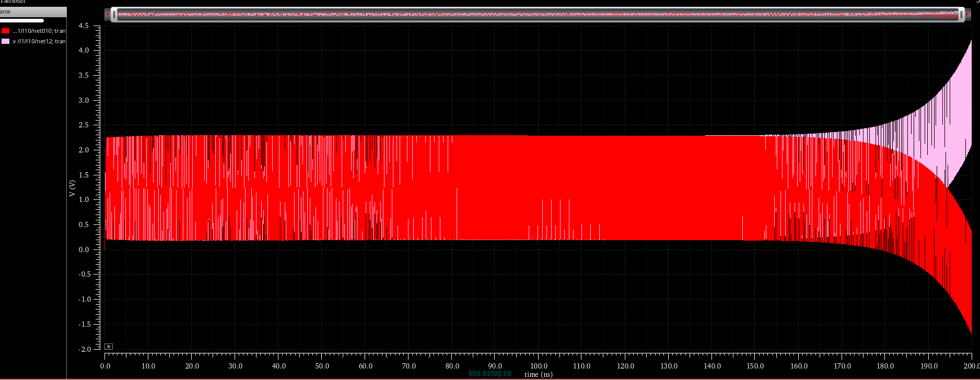Image resolution: width=980 pixels, height=380 pixels.
Task: Click the "V (V)" y-axis label
Action: coord(73,188)
